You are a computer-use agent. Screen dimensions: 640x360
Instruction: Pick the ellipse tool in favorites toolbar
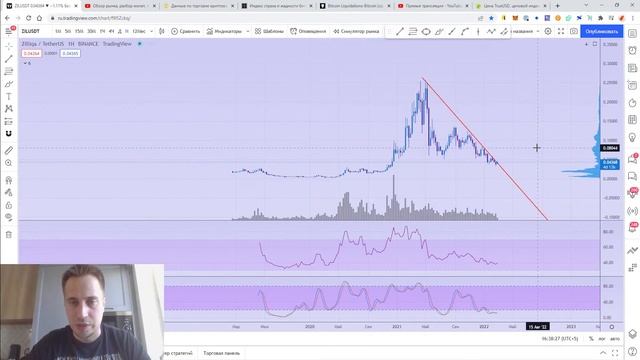point(426,31)
